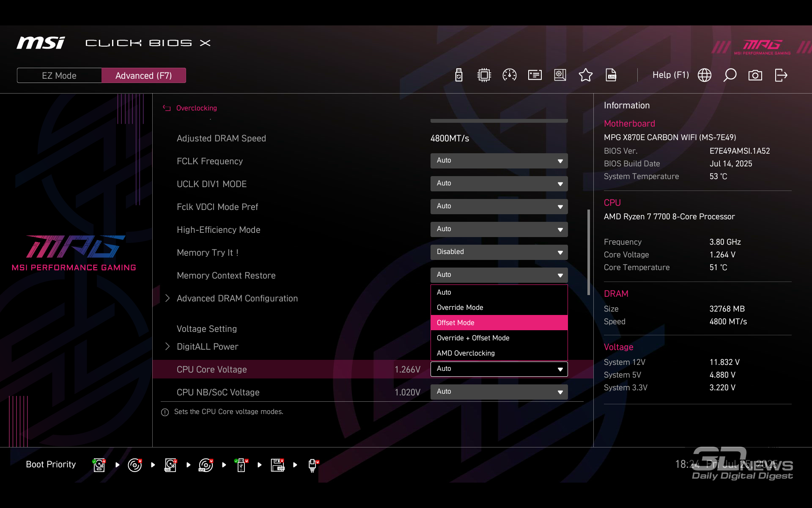Click the settings list scrollbar
The height and width of the screenshot is (508, 812).
pos(588,252)
